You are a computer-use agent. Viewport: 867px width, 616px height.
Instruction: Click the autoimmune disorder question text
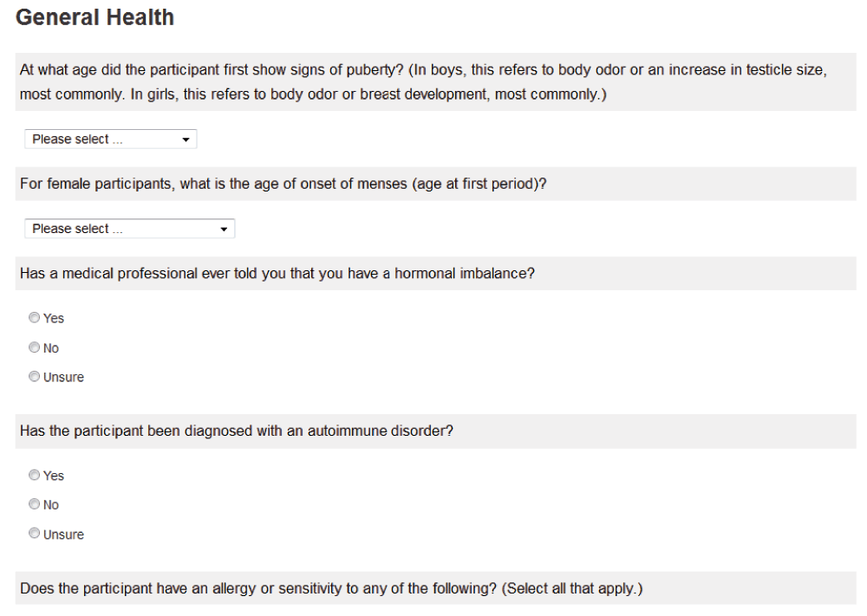pos(237,431)
